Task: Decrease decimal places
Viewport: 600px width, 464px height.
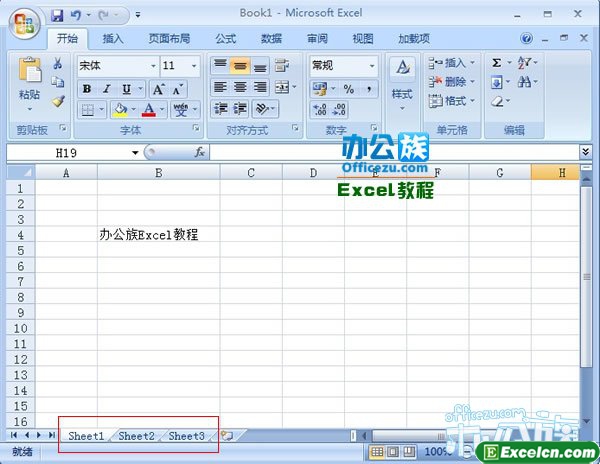Action: point(339,110)
